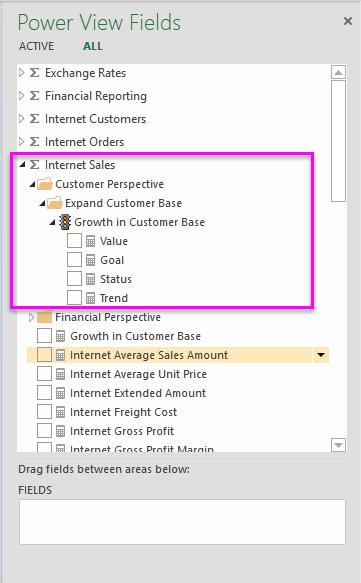This screenshot has width=361, height=583.
Task: Click the Financial Perspective folder icon
Action: (45, 317)
